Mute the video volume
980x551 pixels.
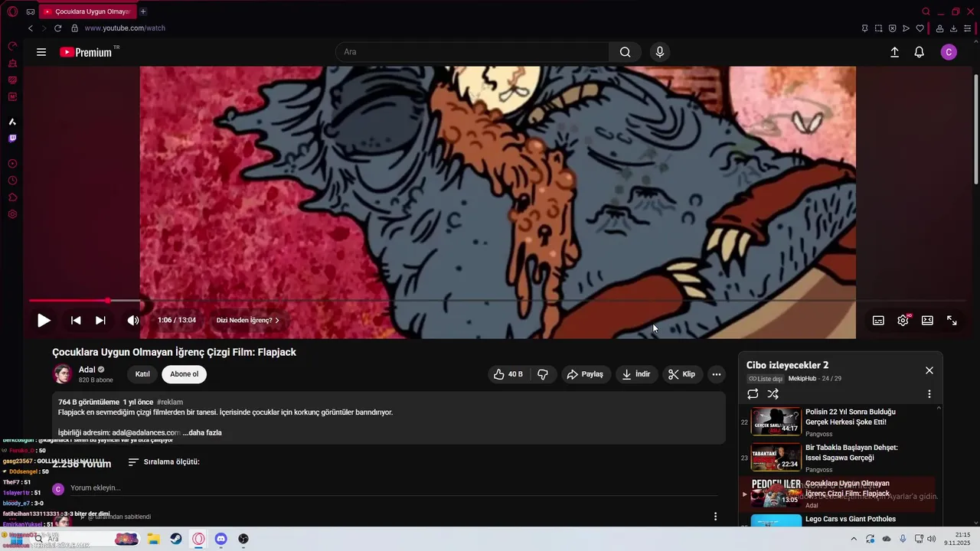click(x=133, y=321)
